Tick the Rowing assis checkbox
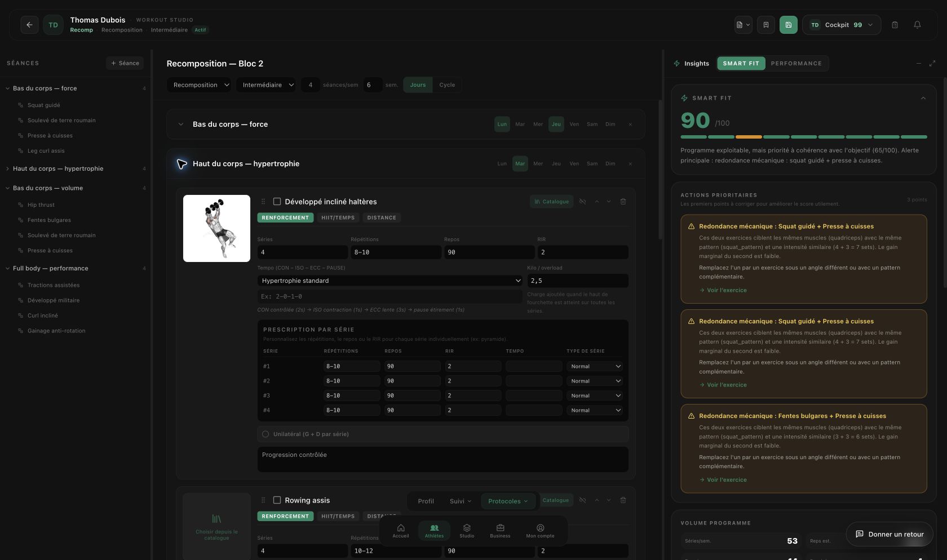This screenshot has width=947, height=560. [277, 500]
